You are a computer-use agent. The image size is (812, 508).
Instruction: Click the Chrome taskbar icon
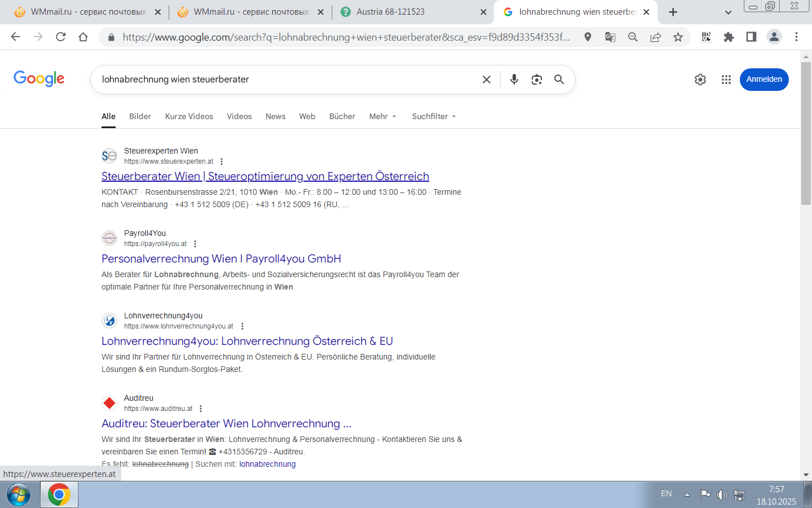59,495
